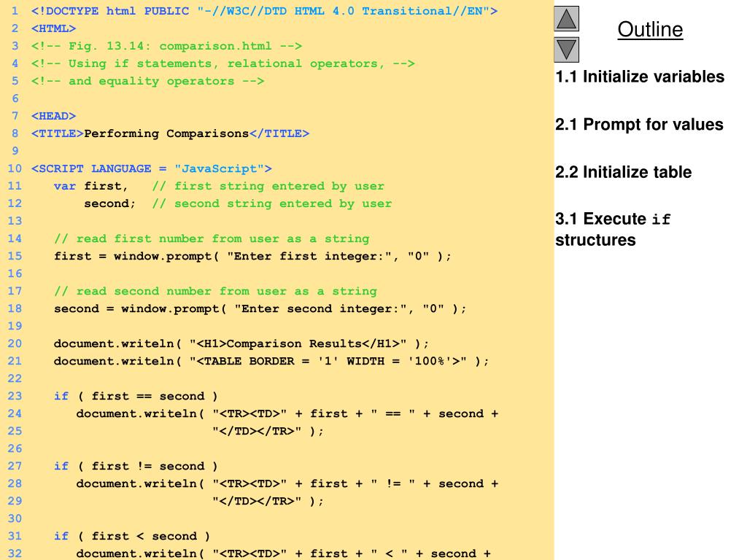Screen dimensions: 747x560
Task: Click line number 19
Action: click(x=15, y=326)
